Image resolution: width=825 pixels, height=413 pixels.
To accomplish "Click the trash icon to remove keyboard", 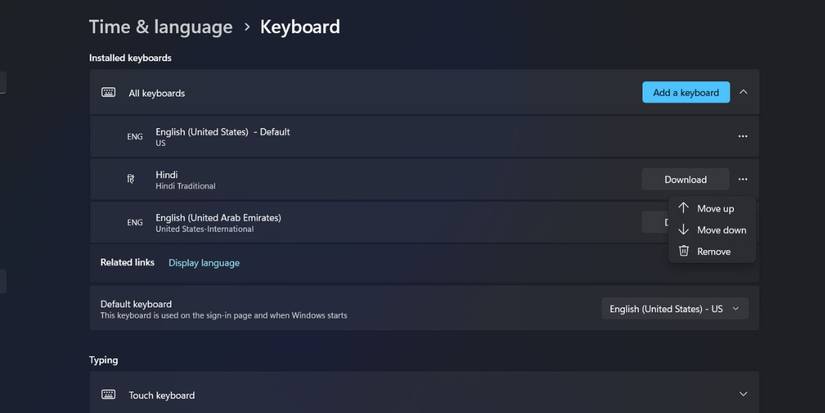I will (x=684, y=252).
